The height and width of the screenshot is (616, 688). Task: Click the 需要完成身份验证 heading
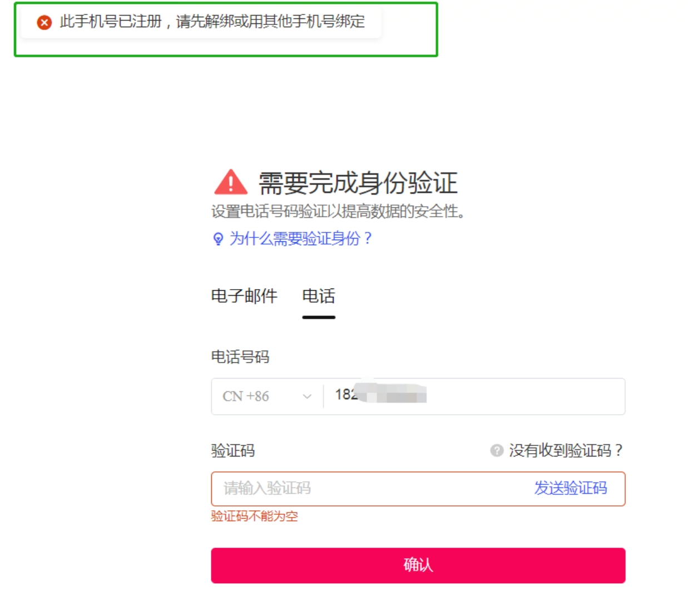(358, 183)
